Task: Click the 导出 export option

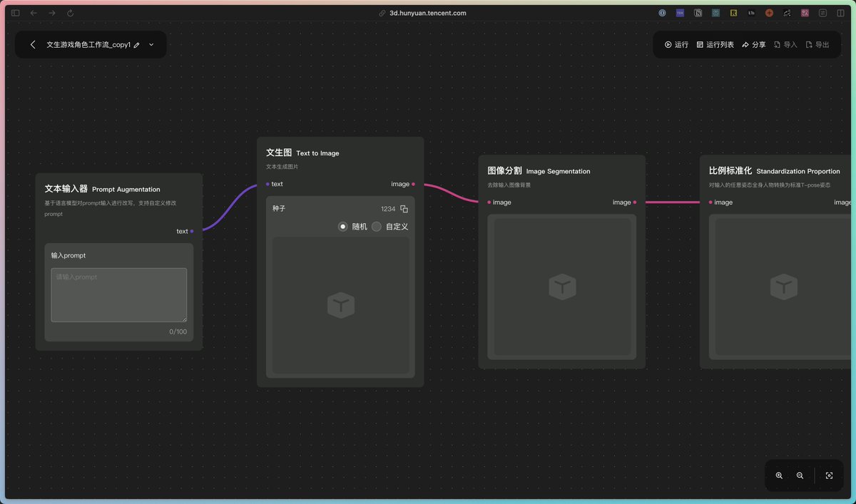Action: 817,44
